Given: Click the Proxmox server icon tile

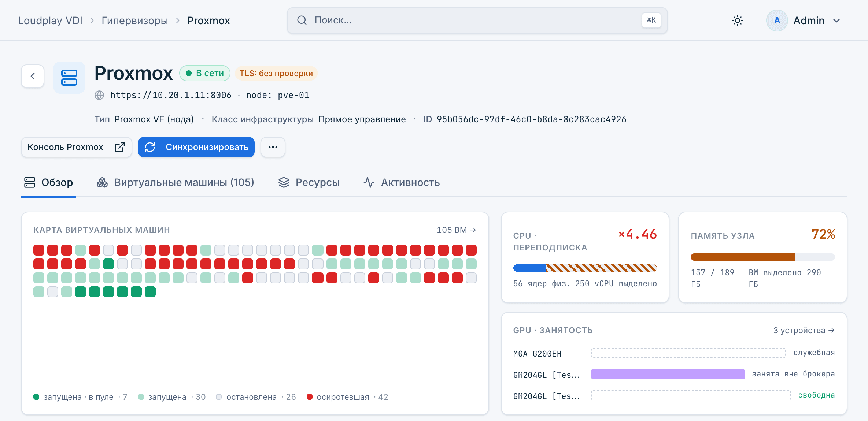Looking at the screenshot, I should pyautogui.click(x=69, y=77).
